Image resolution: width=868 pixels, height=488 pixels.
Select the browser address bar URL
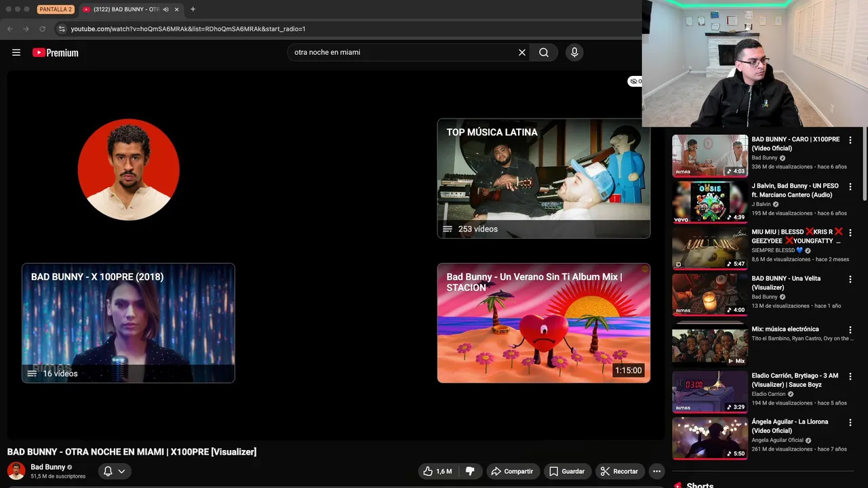[x=189, y=29]
